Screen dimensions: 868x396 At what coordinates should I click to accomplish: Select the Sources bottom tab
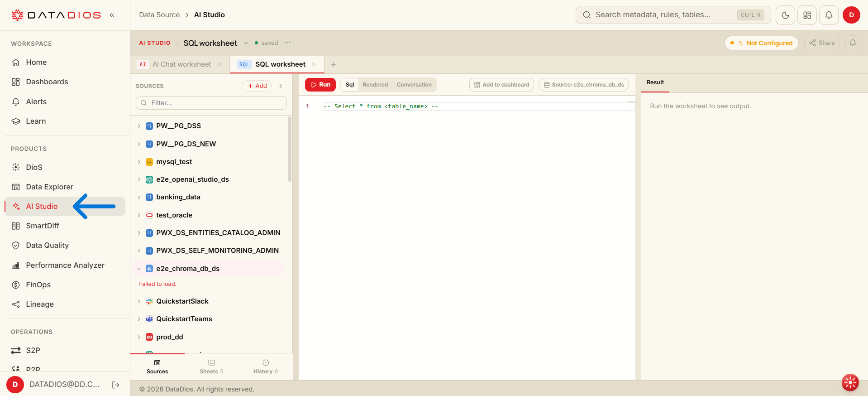tap(157, 367)
